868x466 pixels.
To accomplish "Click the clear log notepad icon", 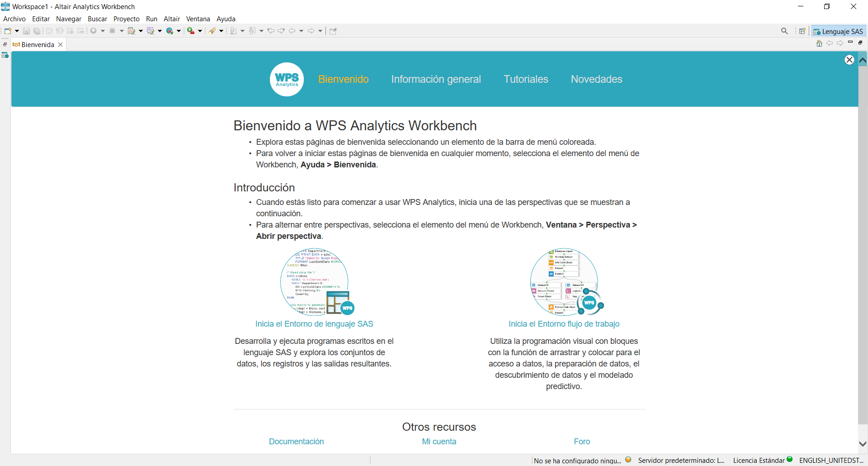I will point(132,31).
